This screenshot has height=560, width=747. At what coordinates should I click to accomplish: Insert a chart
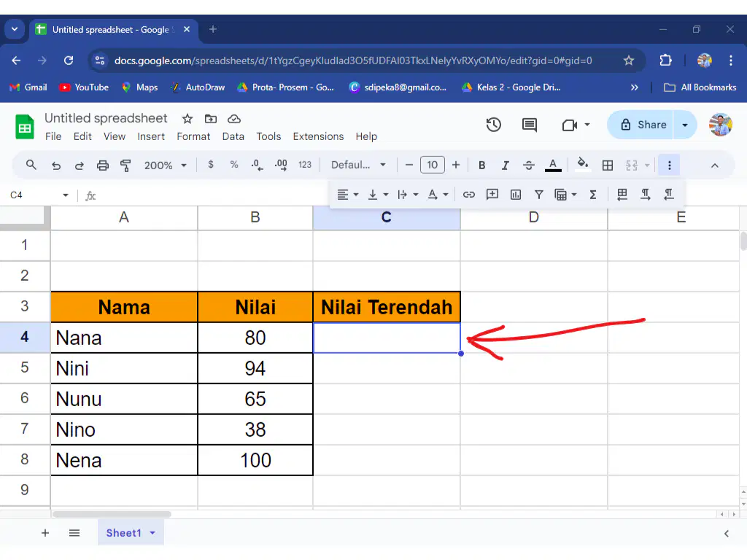pos(516,194)
